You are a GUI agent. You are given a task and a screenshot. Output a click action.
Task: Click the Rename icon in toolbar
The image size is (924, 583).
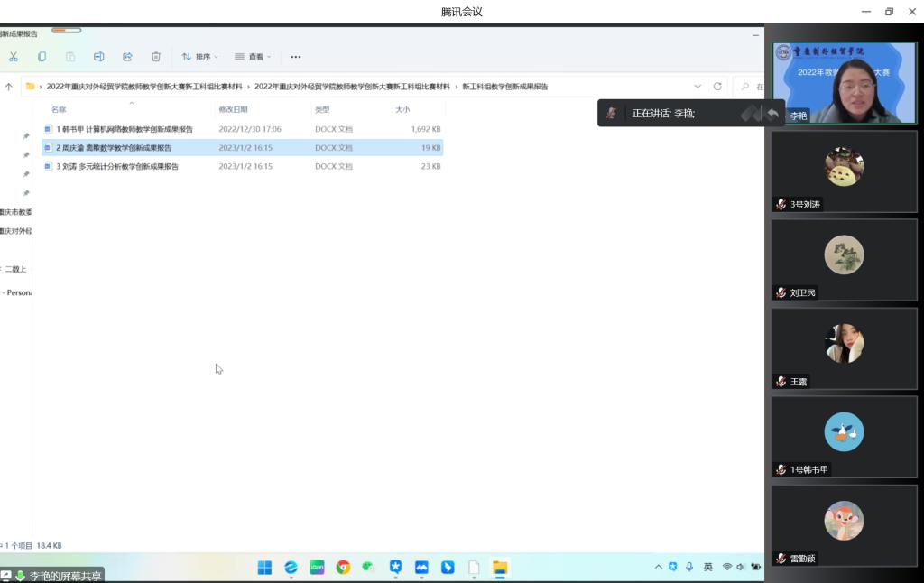99,57
